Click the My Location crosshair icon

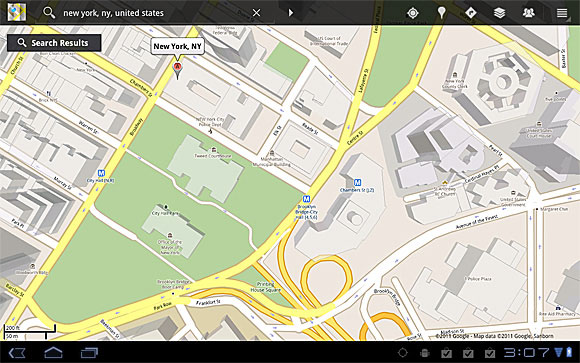pos(412,13)
